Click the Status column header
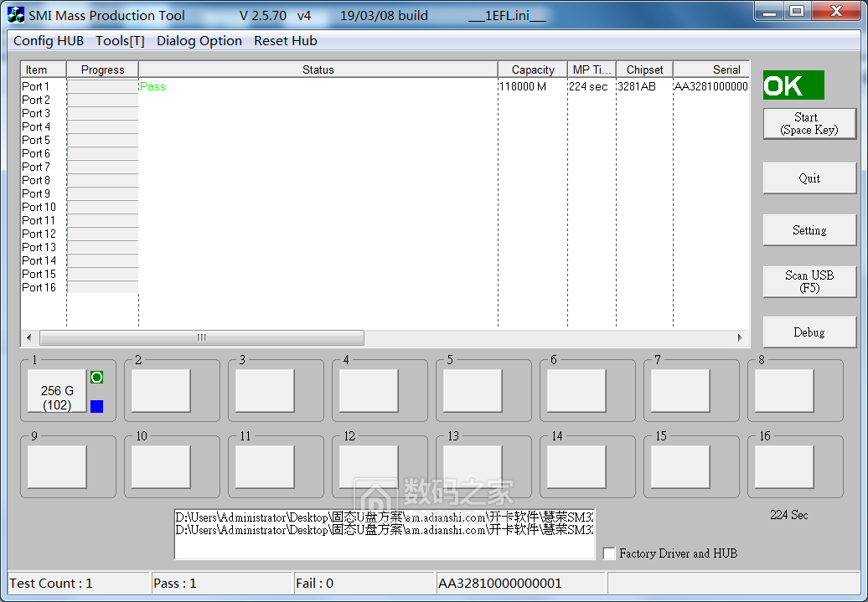Viewport: 868px width, 602px height. [318, 69]
